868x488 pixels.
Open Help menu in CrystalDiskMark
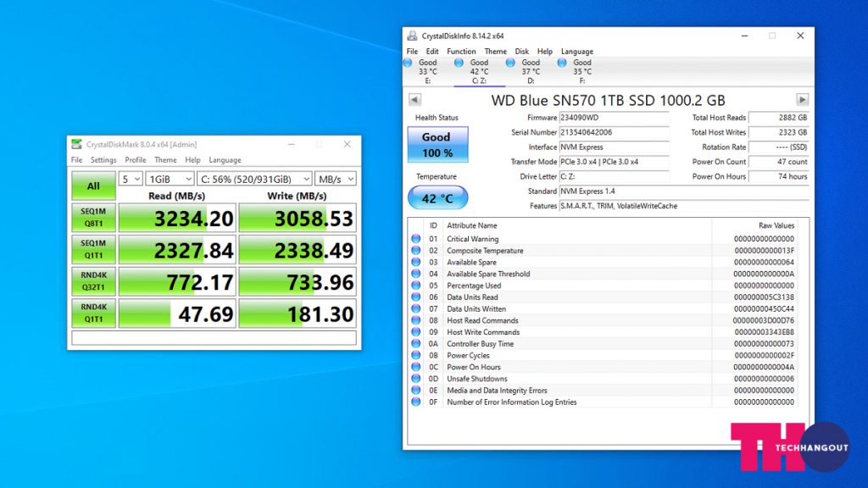[192, 160]
